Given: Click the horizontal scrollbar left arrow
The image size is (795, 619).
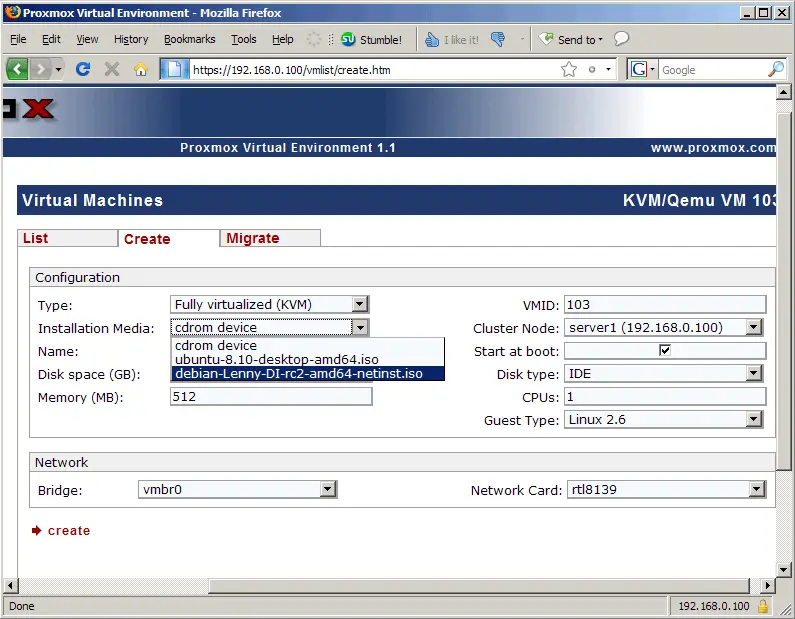Looking at the screenshot, I should 10,586.
